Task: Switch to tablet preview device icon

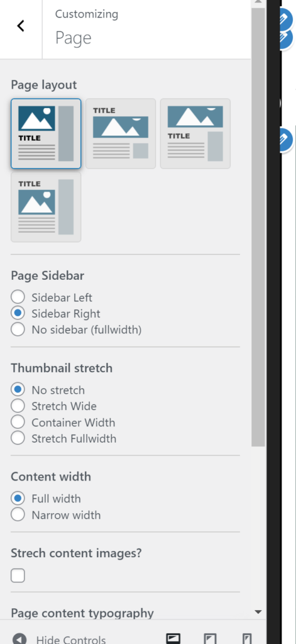Action: click(x=210, y=639)
